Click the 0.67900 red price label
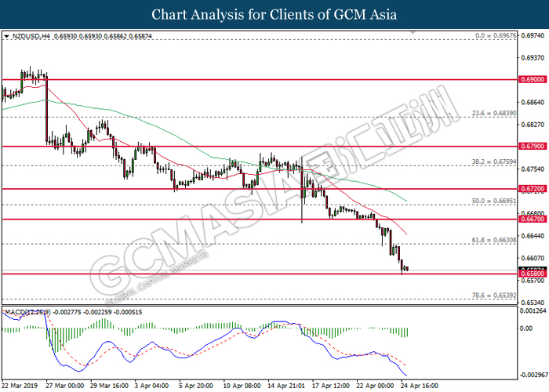Screen dimensions: 549x392 533,147
